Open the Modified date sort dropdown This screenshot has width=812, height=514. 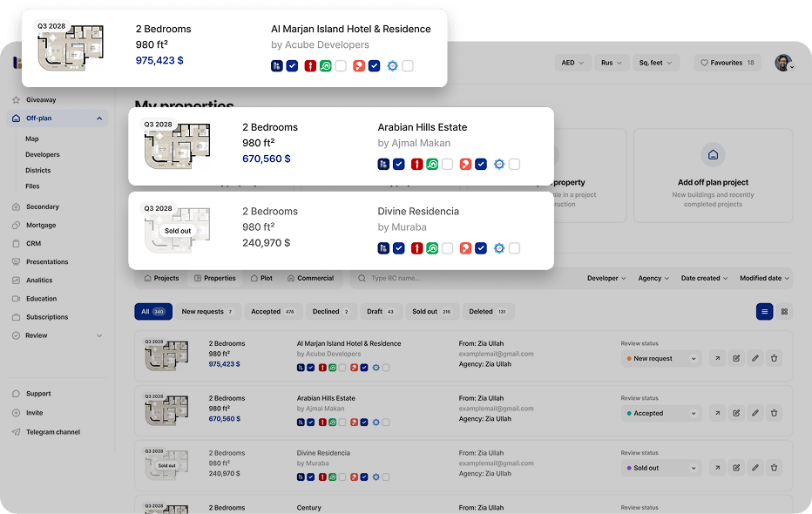(x=764, y=278)
